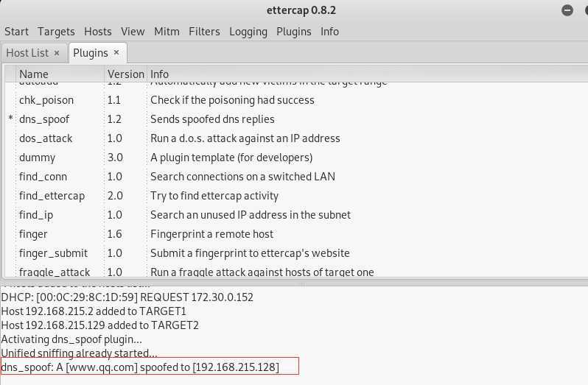Click 'Activating dns_spoof plugin...' log line

click(x=71, y=339)
